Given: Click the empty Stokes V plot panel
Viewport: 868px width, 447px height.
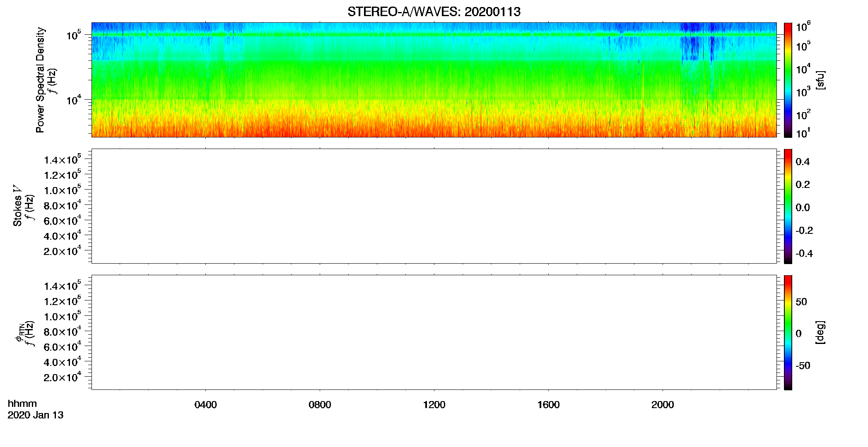Looking at the screenshot, I should 434,206.
